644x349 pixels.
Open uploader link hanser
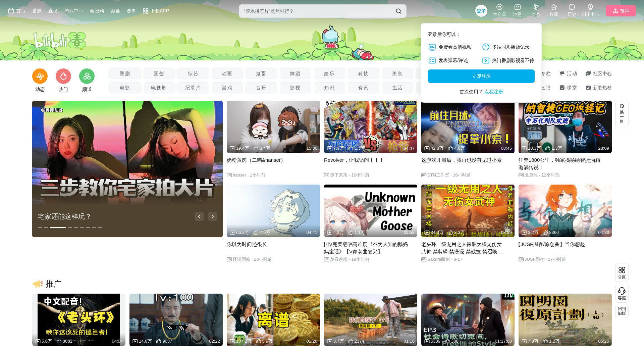(239, 175)
